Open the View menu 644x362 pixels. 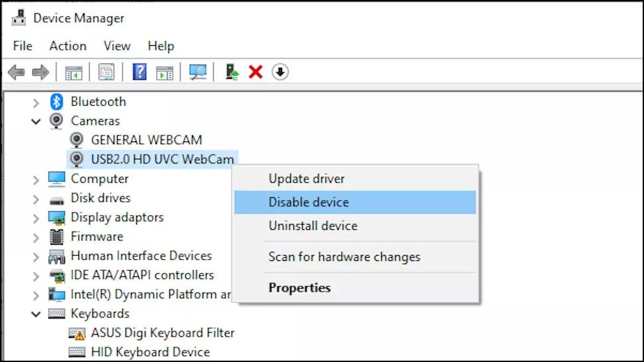tap(117, 46)
